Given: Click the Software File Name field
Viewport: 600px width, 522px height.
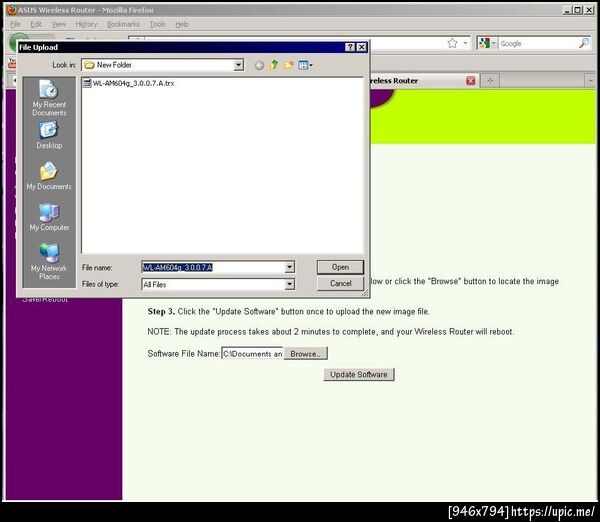Looking at the screenshot, I should [252, 354].
